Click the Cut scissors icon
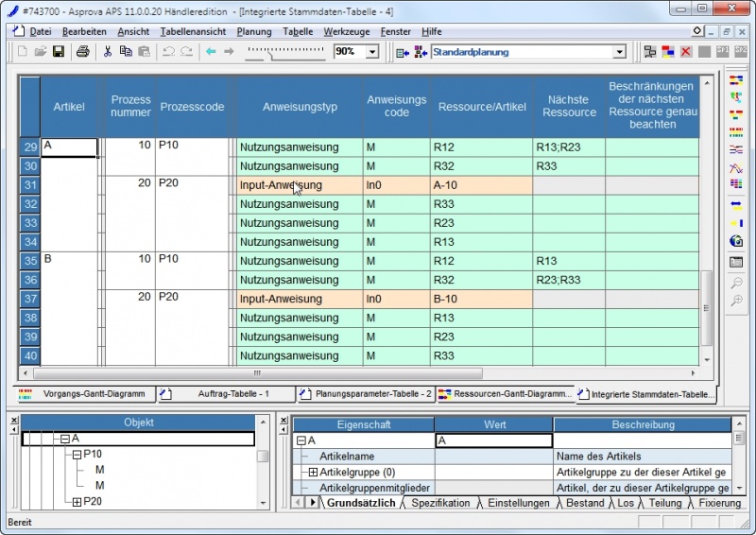 tap(108, 51)
